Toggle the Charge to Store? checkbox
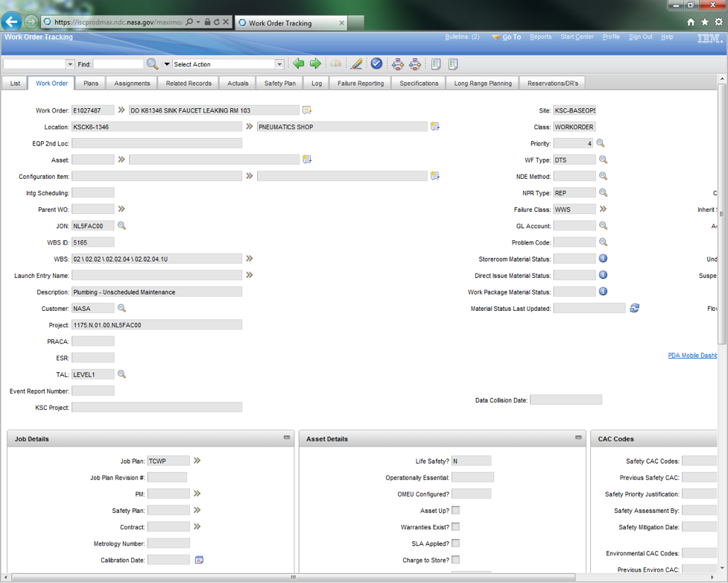Screen dimensions: 728x583 click(x=456, y=560)
